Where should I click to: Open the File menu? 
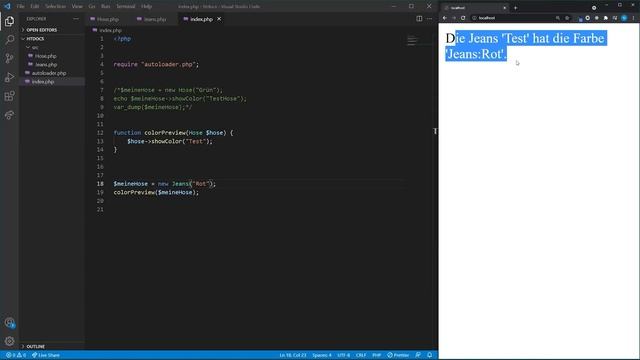pyautogui.click(x=20, y=7)
